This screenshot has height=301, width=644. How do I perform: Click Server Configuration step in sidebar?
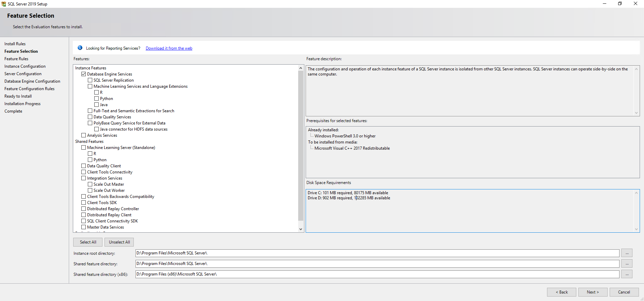23,74
